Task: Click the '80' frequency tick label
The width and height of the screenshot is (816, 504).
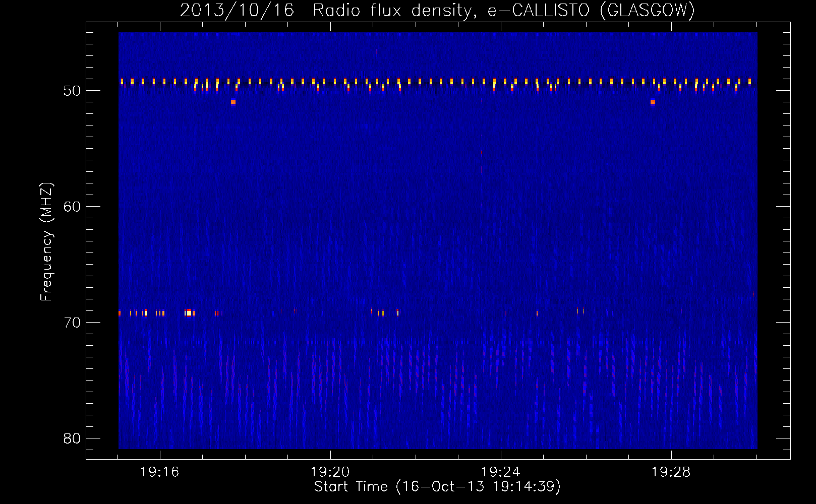Action: coord(72,438)
